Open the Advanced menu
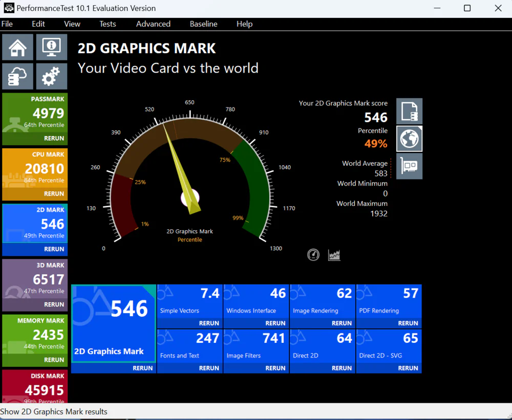 click(153, 24)
